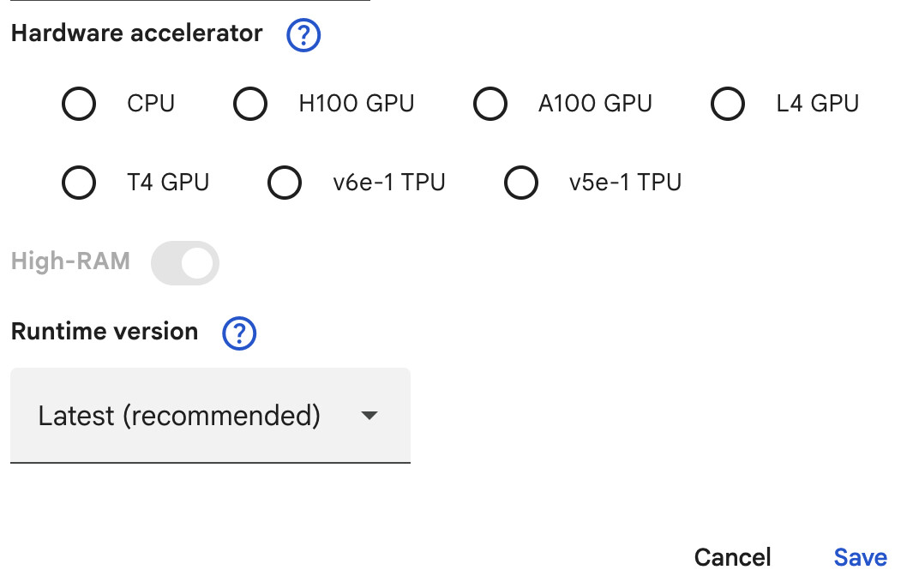
Task: Click the 'v5e-1 TPU' option label text
Action: tap(625, 183)
